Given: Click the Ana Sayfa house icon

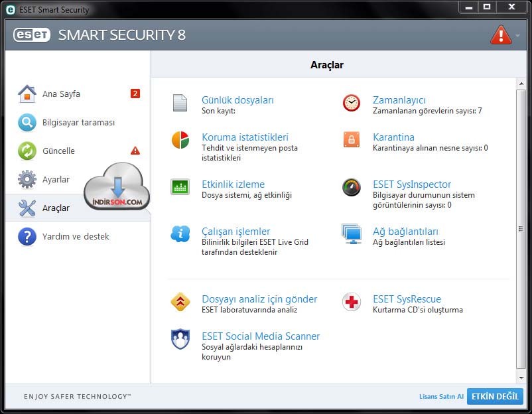Looking at the screenshot, I should 27,94.
